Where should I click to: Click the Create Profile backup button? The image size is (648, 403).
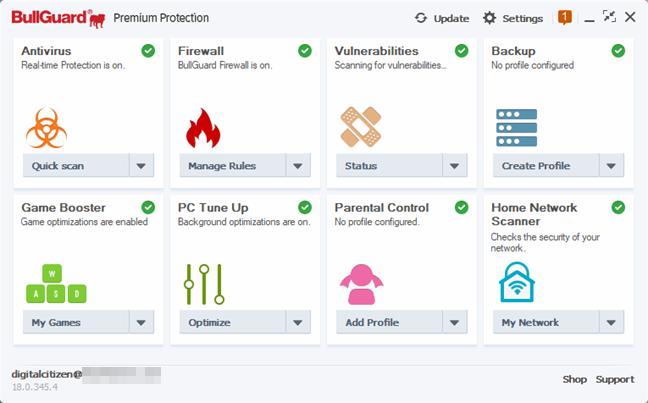(x=546, y=166)
